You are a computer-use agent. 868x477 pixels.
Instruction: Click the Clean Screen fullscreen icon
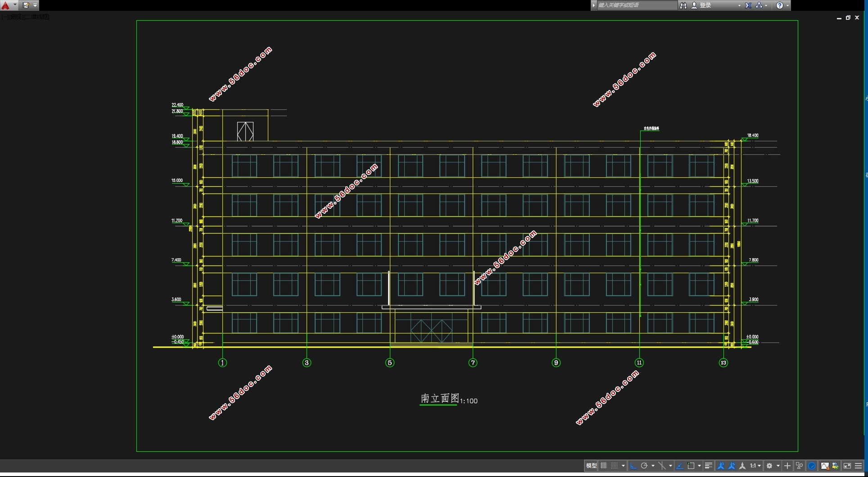847,466
